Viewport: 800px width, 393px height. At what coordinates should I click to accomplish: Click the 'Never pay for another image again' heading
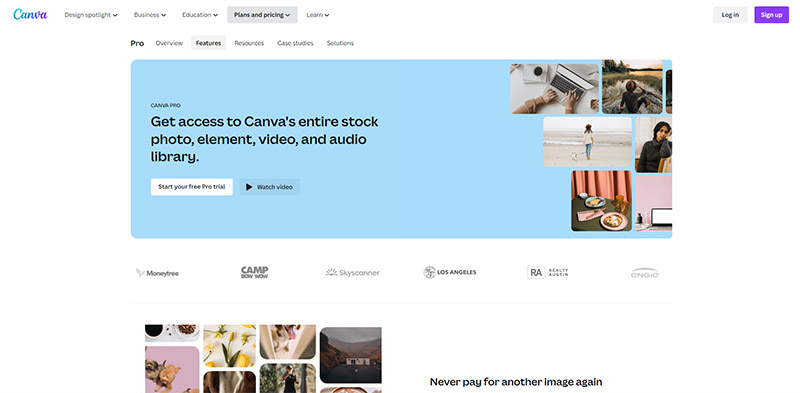(x=516, y=382)
